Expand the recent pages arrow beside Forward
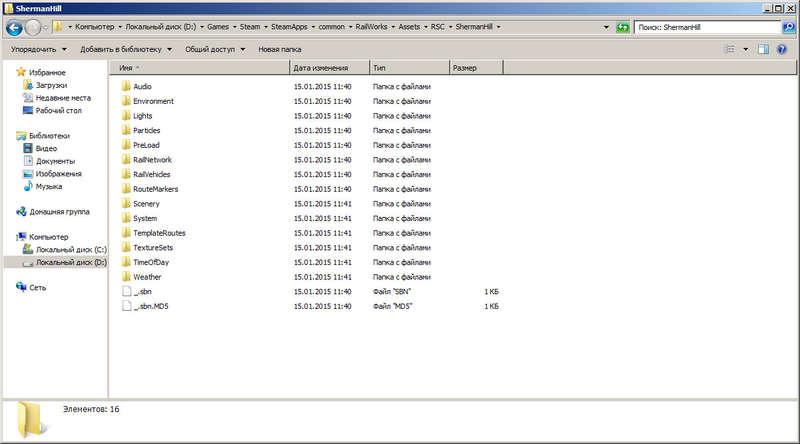800x444 pixels. [x=45, y=28]
